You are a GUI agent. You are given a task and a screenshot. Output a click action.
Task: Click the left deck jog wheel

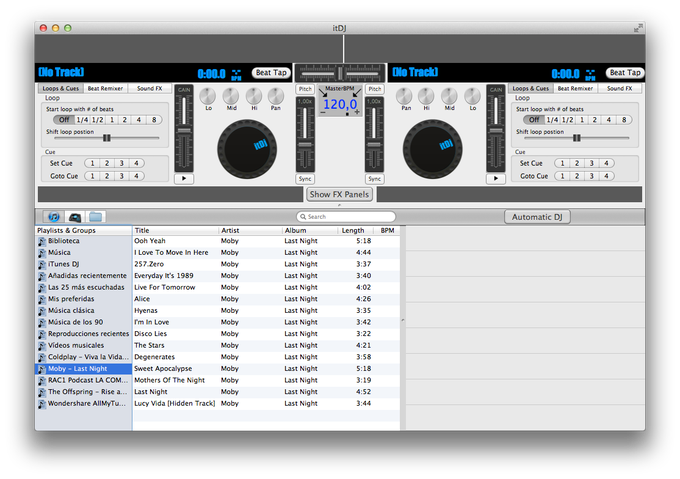coord(247,149)
